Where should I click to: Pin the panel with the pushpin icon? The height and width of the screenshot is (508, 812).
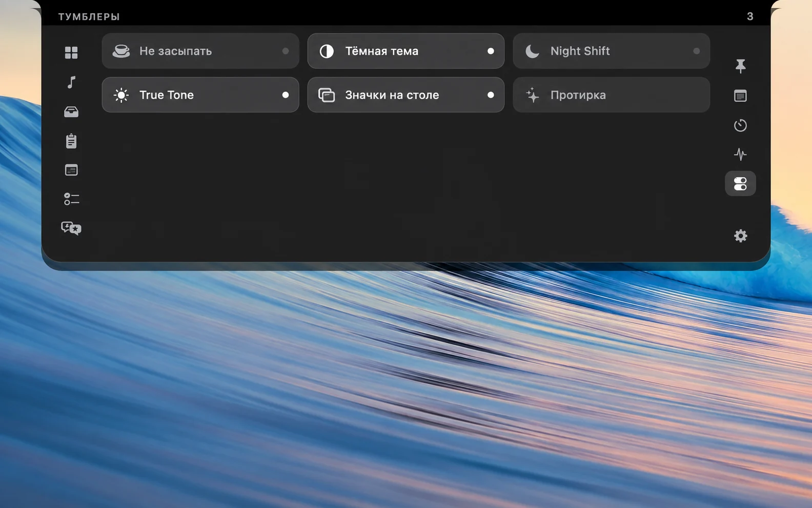tap(740, 66)
